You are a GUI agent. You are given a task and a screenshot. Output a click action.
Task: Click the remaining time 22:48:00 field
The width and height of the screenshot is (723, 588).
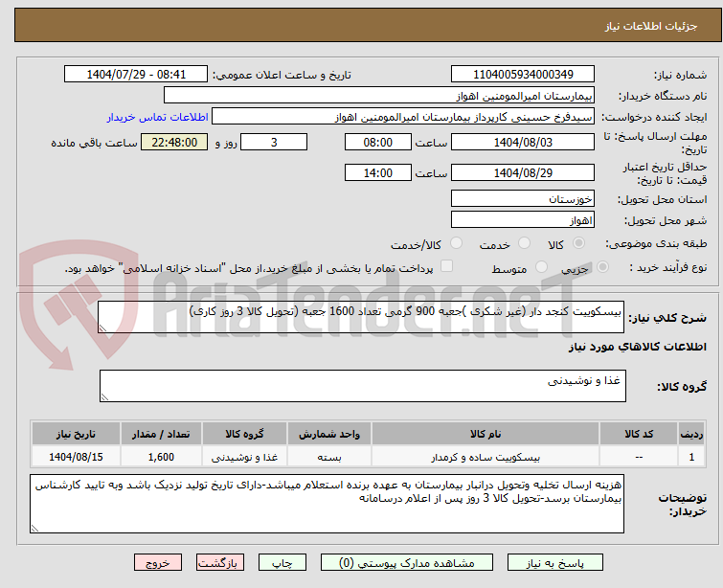click(174, 142)
